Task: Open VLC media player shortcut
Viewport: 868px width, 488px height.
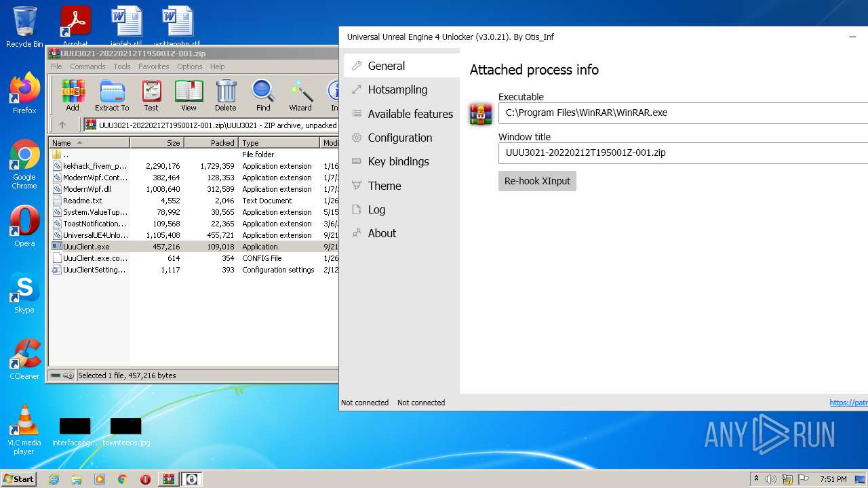Action: click(x=24, y=430)
